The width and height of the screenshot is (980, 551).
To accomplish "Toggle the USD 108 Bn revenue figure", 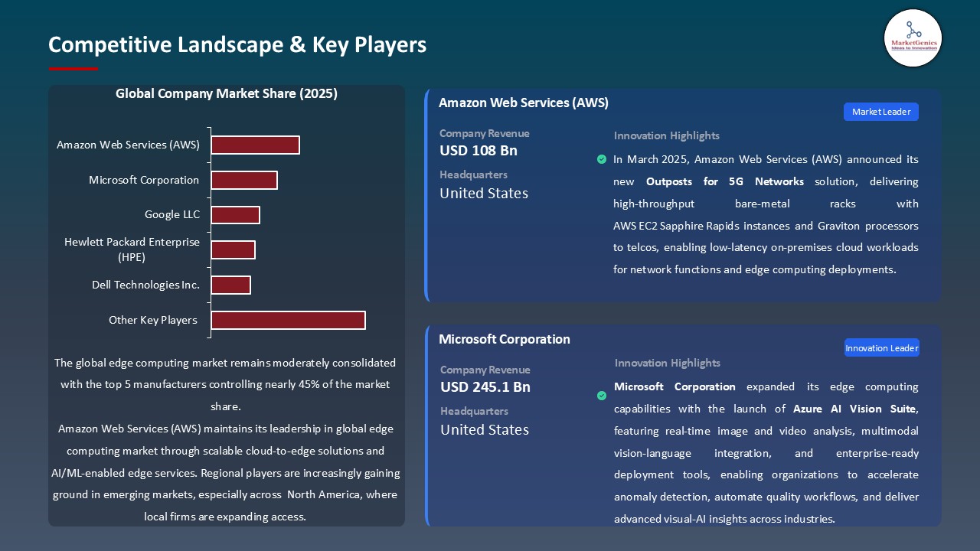I will (x=479, y=151).
